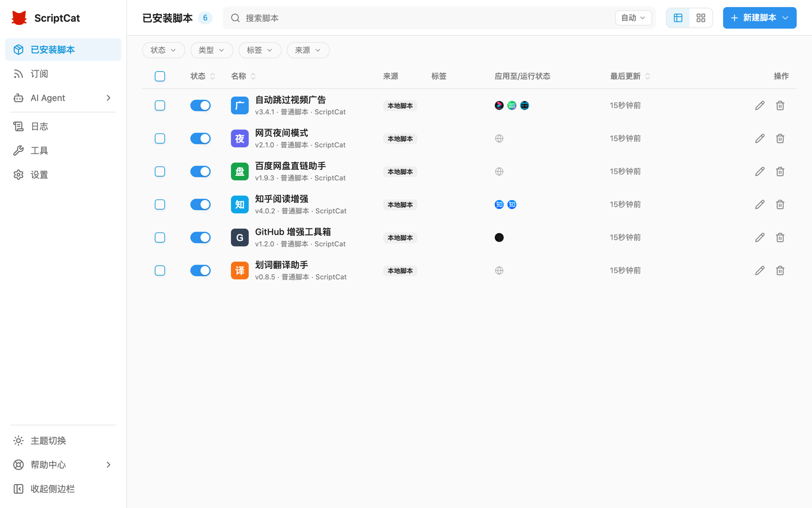The image size is (812, 508).
Task: Edit the GitHub 增强工具箱 script
Action: coord(760,238)
